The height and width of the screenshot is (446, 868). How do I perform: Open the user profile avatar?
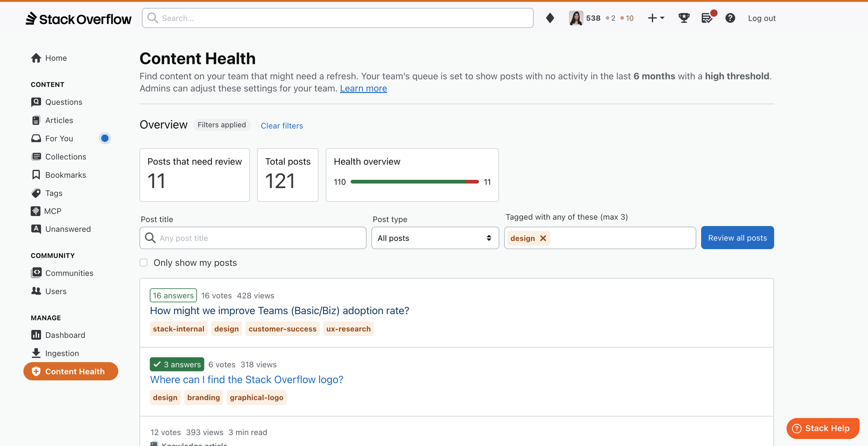tap(576, 18)
